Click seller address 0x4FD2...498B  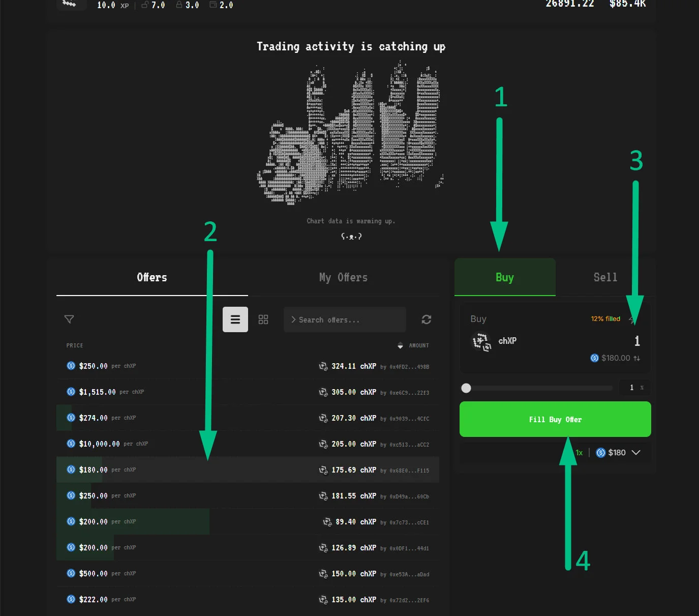tap(409, 367)
